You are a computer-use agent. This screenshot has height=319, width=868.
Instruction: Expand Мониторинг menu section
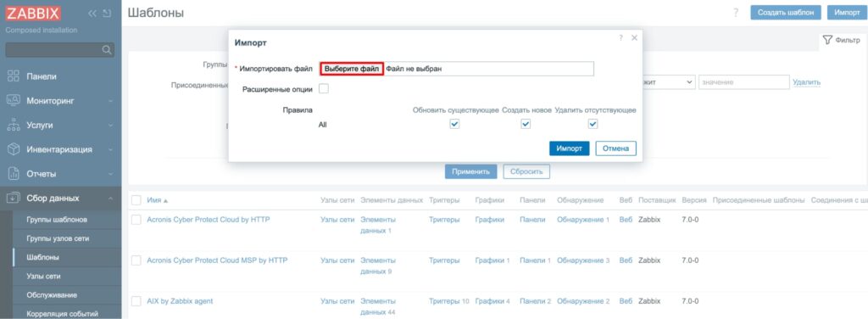pos(111,101)
